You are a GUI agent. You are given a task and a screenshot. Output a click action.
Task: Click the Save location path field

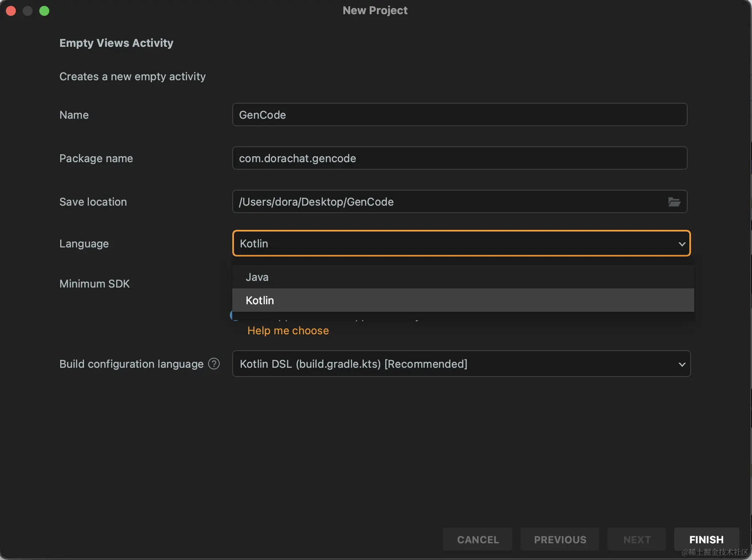(x=447, y=202)
